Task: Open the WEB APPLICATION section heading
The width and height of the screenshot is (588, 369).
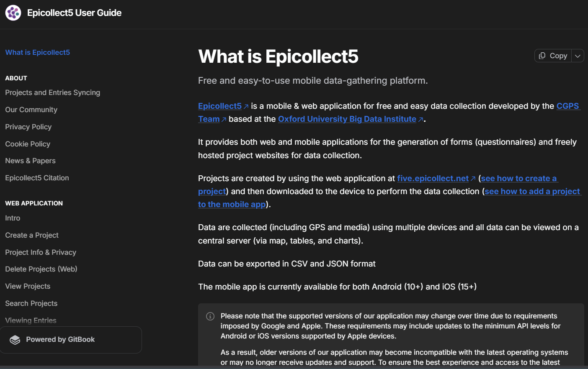Action: click(34, 203)
